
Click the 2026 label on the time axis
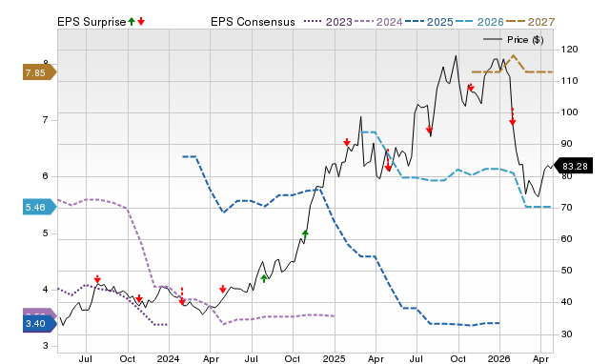coord(499,358)
